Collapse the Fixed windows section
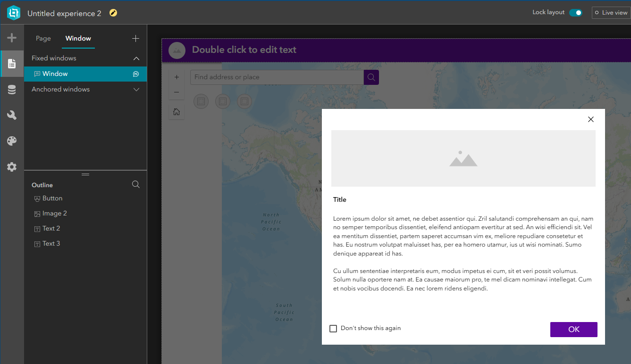The width and height of the screenshot is (631, 364). 136,58
